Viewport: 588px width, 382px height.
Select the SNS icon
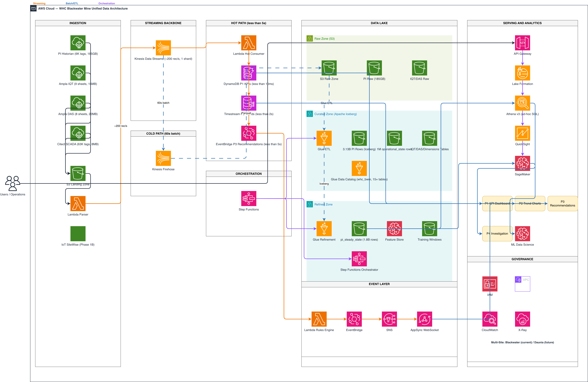pyautogui.click(x=389, y=319)
